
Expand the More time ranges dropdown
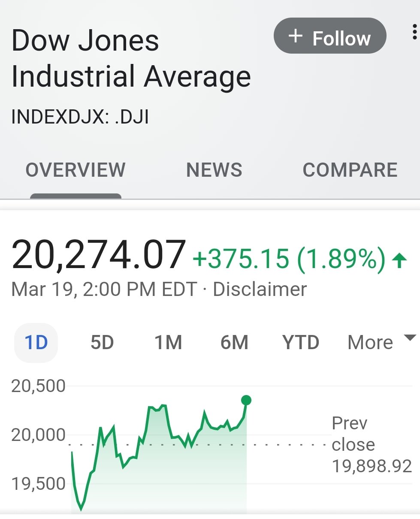(x=371, y=342)
